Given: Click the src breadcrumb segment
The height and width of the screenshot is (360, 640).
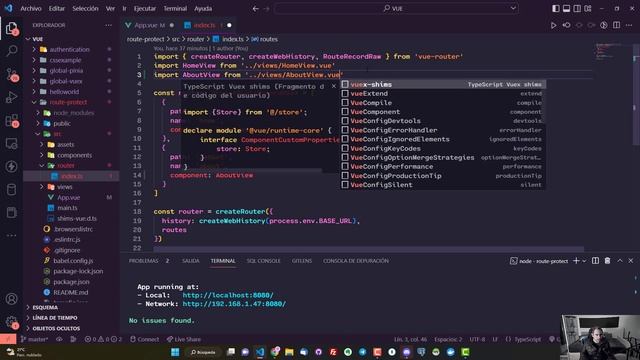Looking at the screenshot, I should coord(176,39).
